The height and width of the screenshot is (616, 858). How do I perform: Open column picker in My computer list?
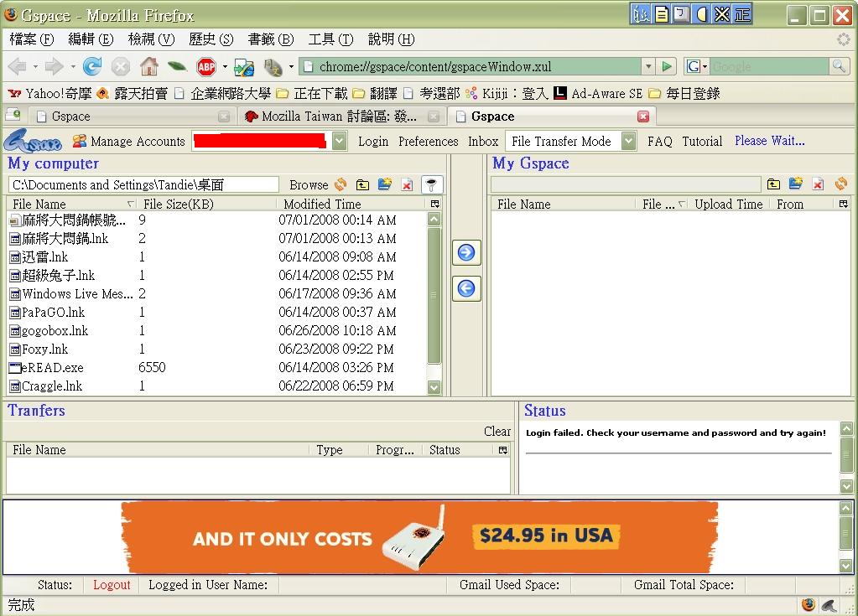point(434,204)
